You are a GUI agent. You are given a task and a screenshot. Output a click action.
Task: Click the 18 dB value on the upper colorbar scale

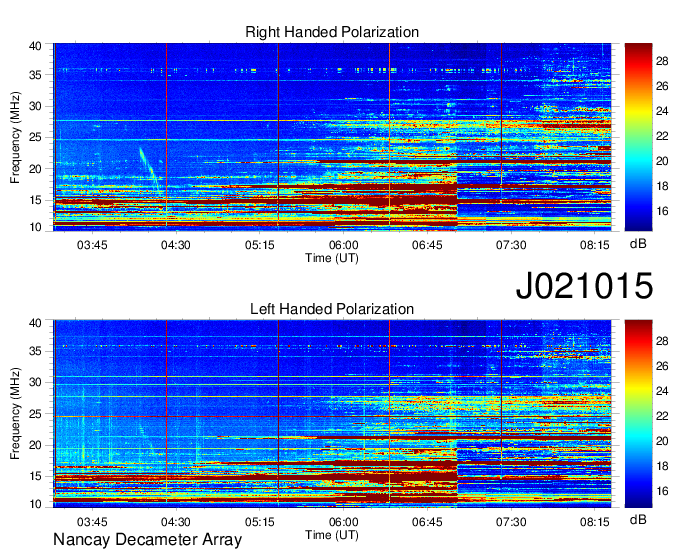click(x=662, y=186)
